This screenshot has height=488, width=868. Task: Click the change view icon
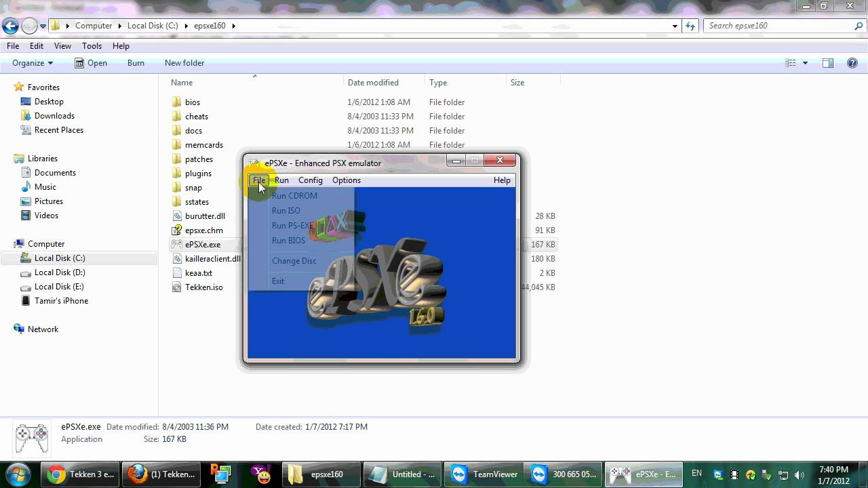(x=791, y=63)
